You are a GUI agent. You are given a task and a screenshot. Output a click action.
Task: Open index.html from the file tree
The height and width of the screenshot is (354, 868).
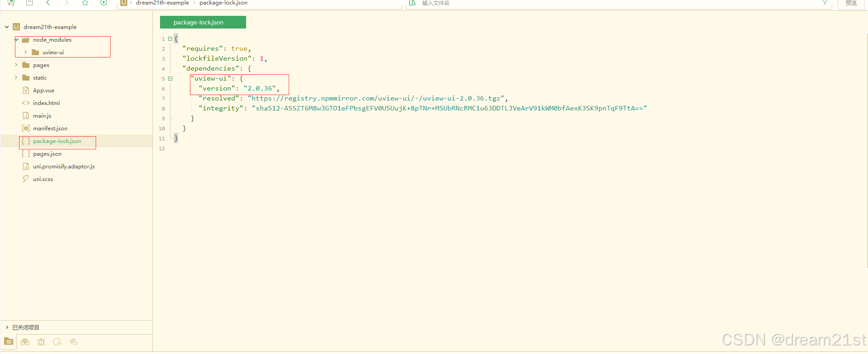46,103
